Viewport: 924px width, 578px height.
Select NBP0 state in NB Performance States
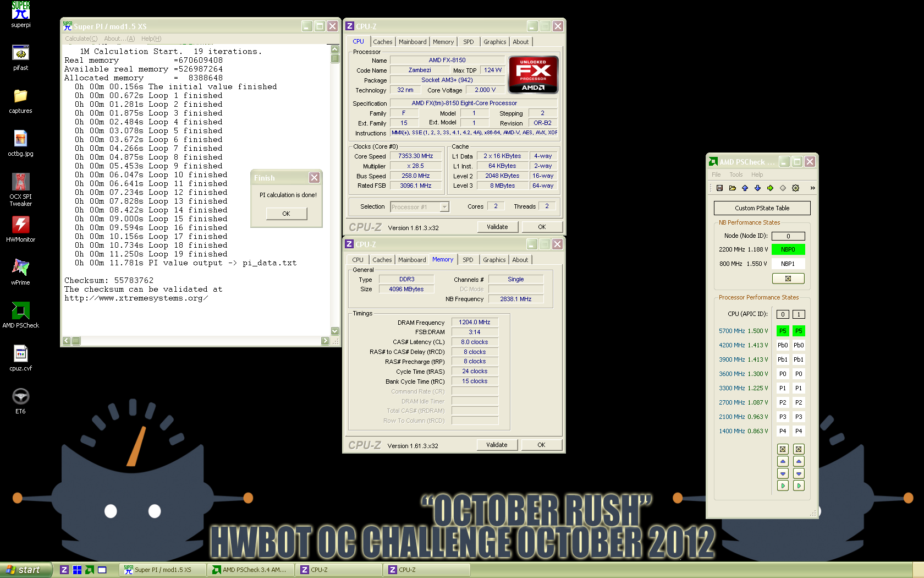coord(788,249)
